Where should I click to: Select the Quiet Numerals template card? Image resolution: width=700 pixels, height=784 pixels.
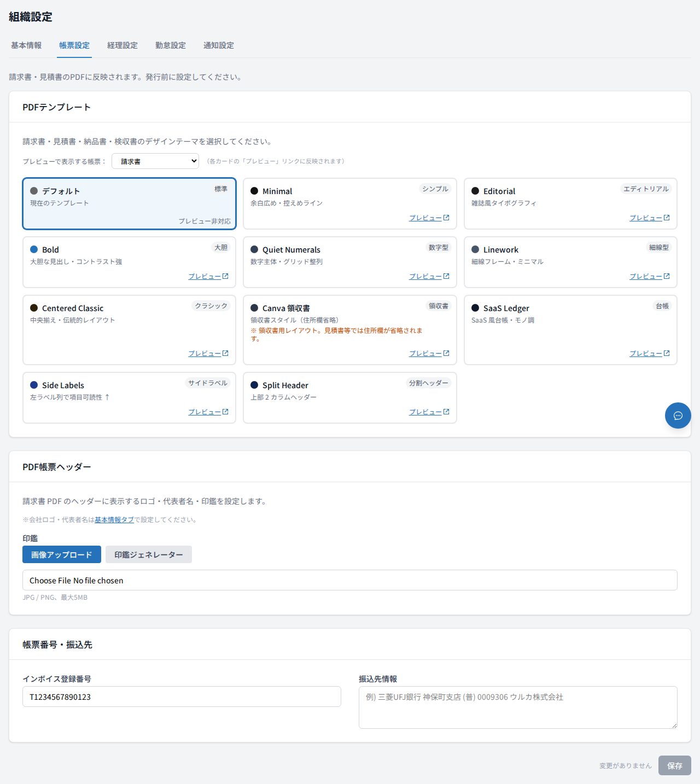(x=350, y=262)
